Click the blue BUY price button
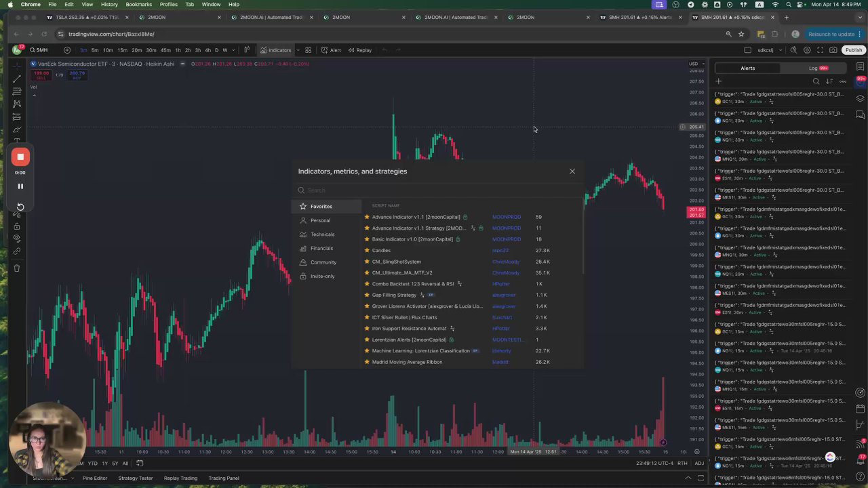The image size is (868, 488). pyautogui.click(x=77, y=75)
